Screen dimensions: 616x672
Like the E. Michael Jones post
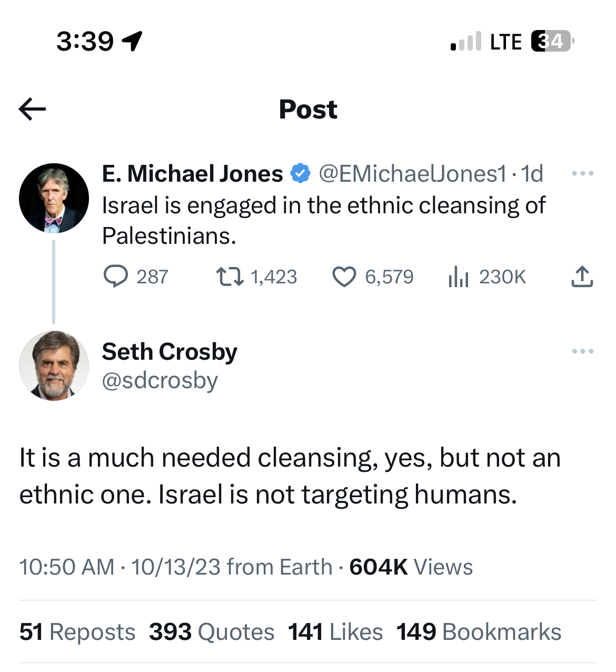[x=344, y=276]
